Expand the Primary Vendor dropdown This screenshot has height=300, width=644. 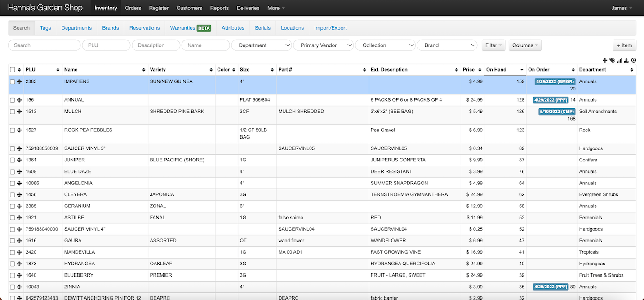pyautogui.click(x=323, y=45)
